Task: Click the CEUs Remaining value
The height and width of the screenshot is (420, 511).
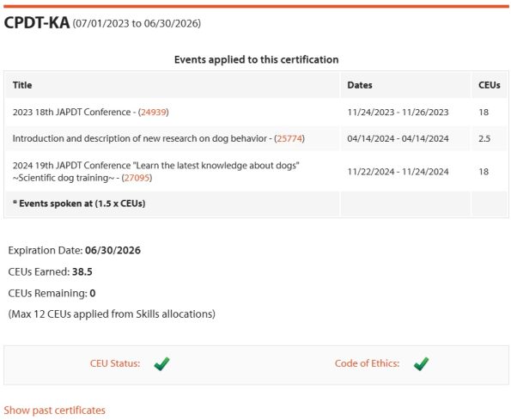Action: pyautogui.click(x=93, y=293)
